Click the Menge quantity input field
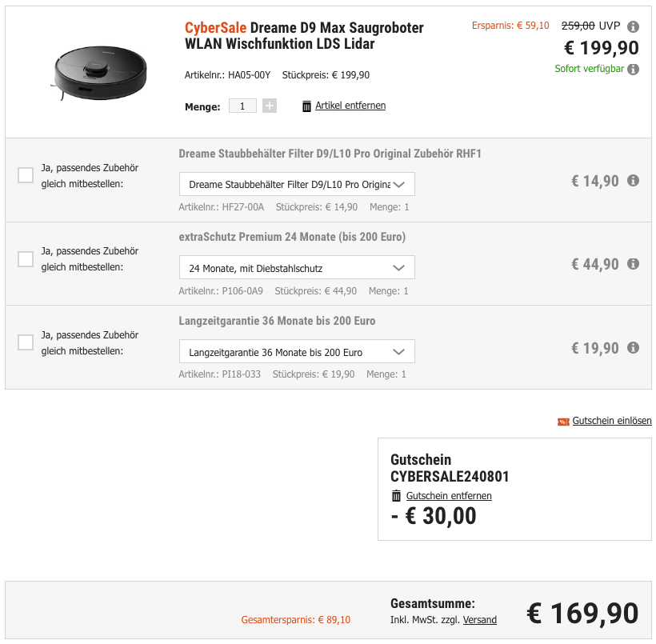Viewport: 656px width, 644px height. pyautogui.click(x=242, y=106)
